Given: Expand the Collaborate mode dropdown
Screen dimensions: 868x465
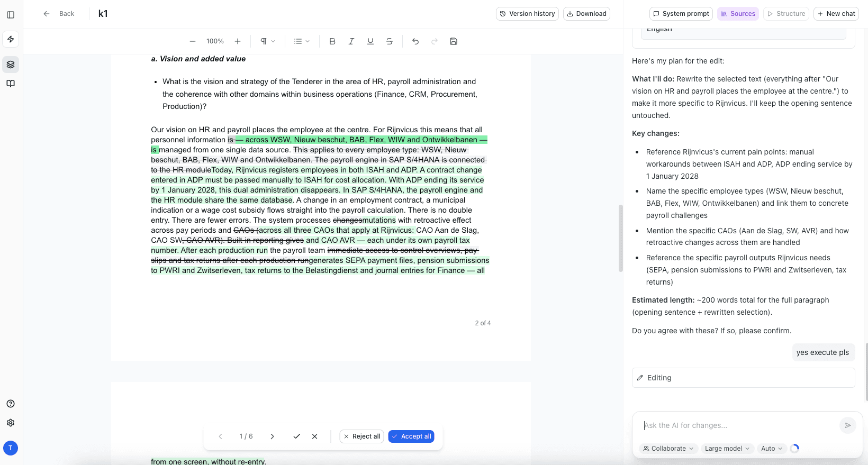Looking at the screenshot, I should pos(668,449).
